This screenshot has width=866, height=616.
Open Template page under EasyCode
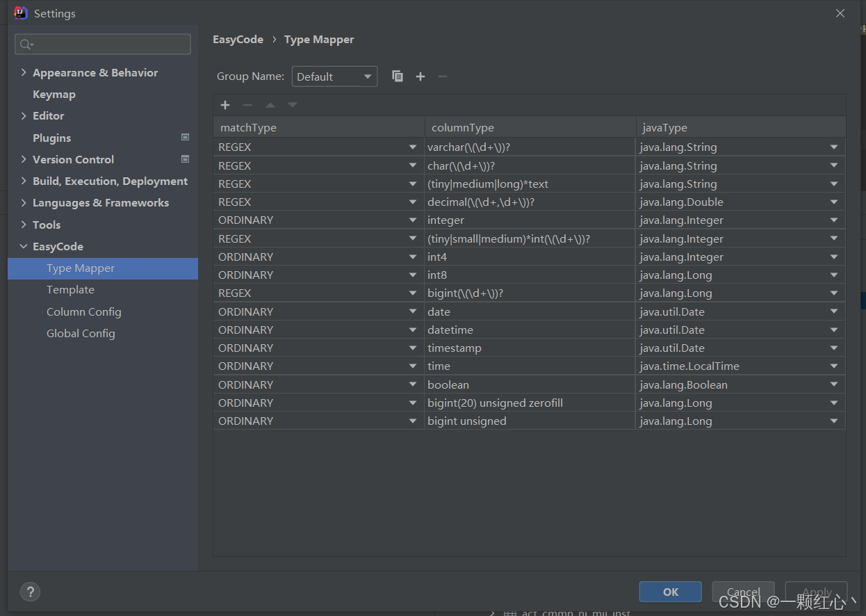70,290
